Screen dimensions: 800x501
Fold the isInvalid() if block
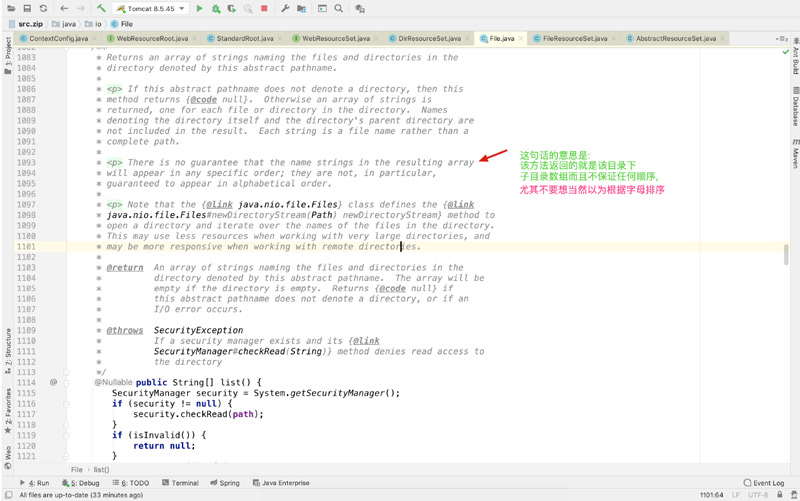(66, 435)
